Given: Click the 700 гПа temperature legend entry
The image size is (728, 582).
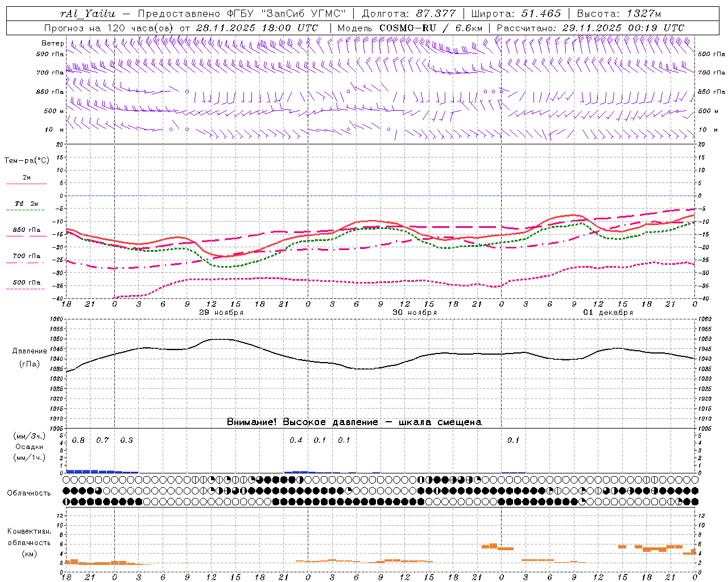Looking at the screenshot, I should (27, 256).
